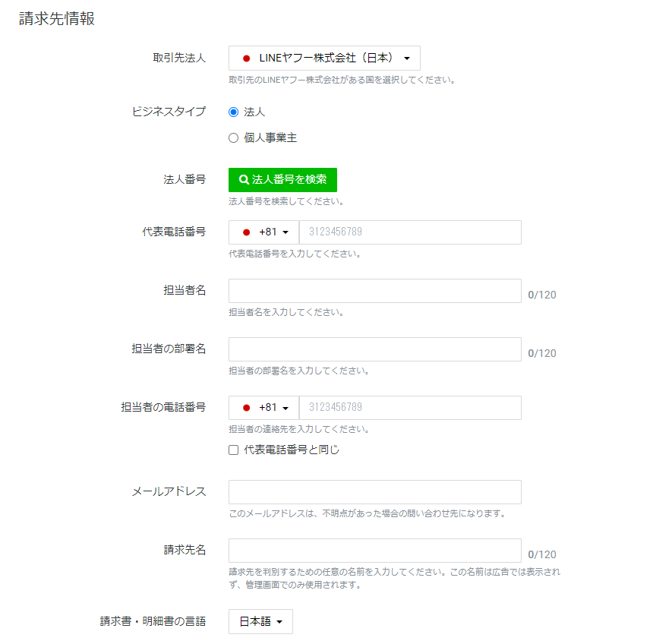Open the LINEヤフー株式会社（日本） company dropdown
The width and height of the screenshot is (653, 644).
(x=323, y=57)
